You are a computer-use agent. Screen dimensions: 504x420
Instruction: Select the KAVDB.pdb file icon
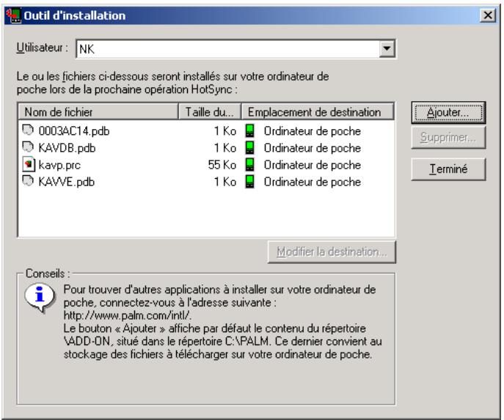point(28,147)
